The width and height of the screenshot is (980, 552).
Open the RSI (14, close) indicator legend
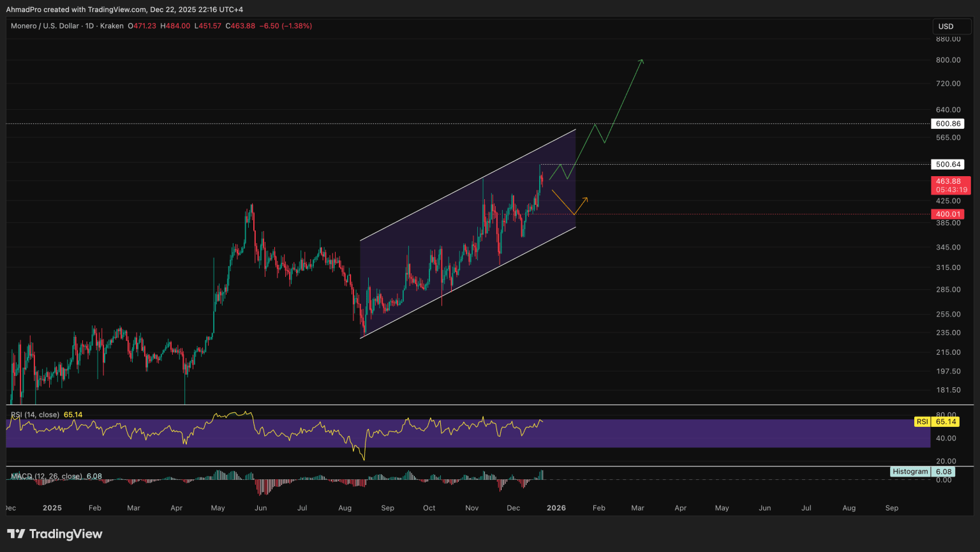pyautogui.click(x=35, y=415)
